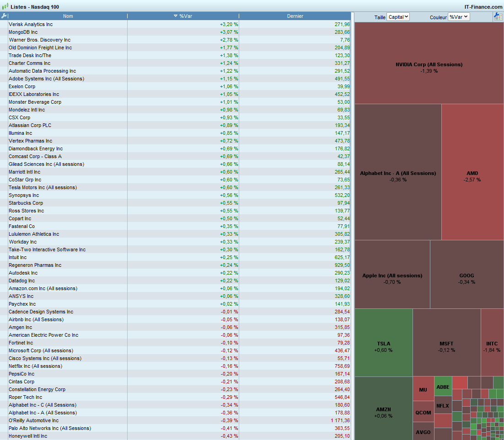Select the Warner Bros. Discovery Inc row
504x440 pixels.
point(175,40)
